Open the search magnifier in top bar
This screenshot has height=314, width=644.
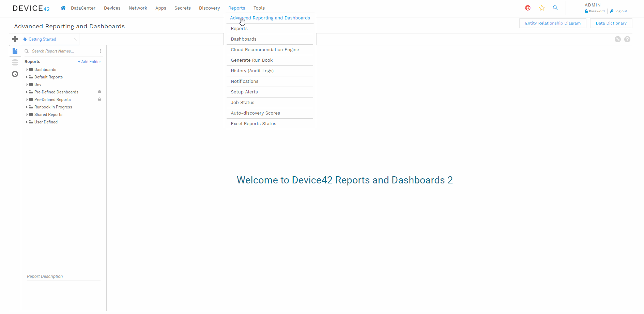pos(555,8)
